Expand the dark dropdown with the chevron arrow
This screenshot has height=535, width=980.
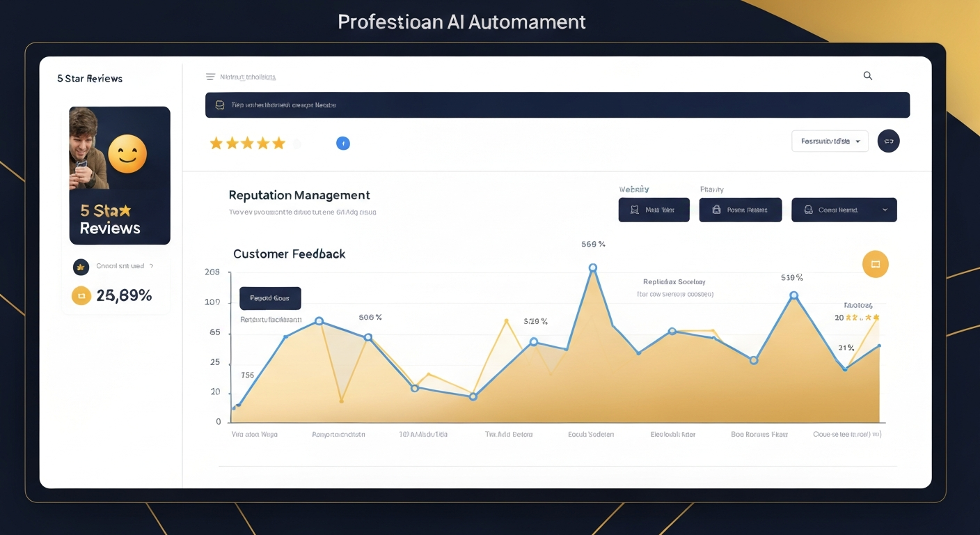[x=844, y=210]
